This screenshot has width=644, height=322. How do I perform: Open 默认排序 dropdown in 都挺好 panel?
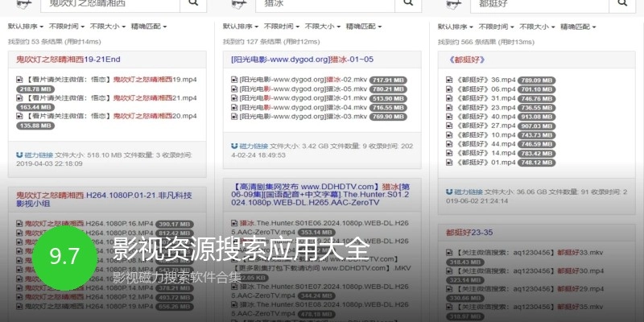456,27
